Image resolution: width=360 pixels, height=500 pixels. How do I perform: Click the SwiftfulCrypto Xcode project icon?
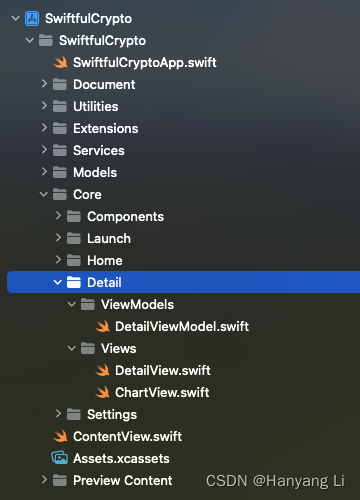tap(32, 19)
